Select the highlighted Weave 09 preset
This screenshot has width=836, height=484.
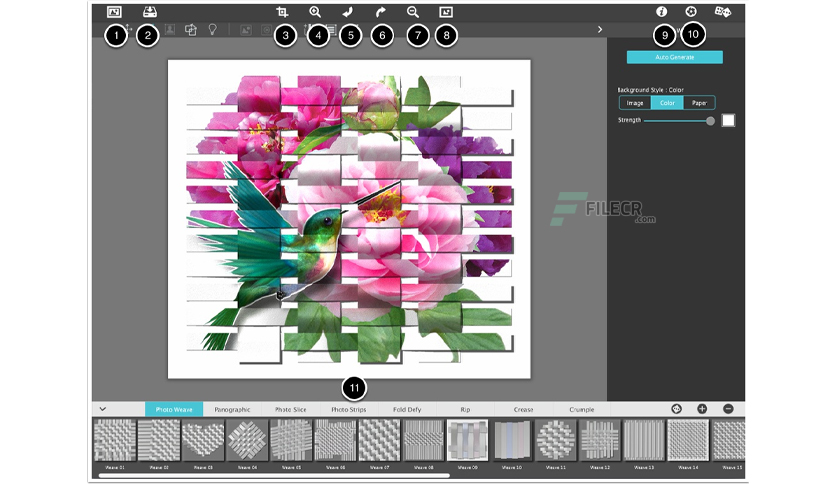pos(468,440)
